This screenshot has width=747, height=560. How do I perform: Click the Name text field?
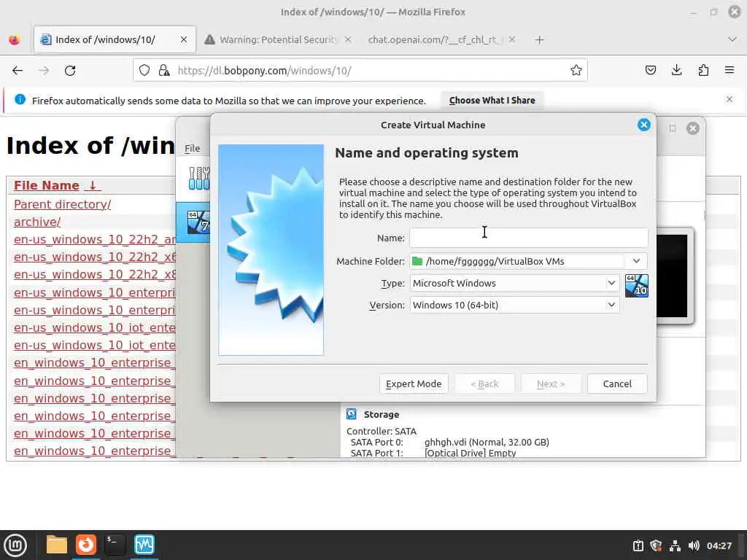tap(529, 238)
